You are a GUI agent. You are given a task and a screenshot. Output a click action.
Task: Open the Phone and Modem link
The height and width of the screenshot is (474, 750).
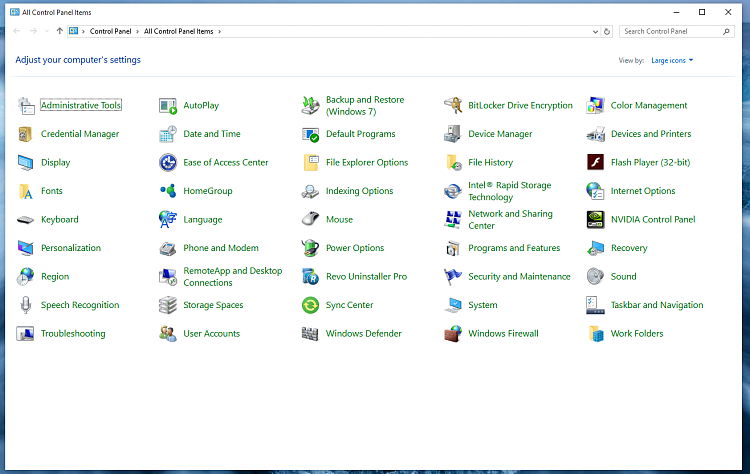point(221,248)
